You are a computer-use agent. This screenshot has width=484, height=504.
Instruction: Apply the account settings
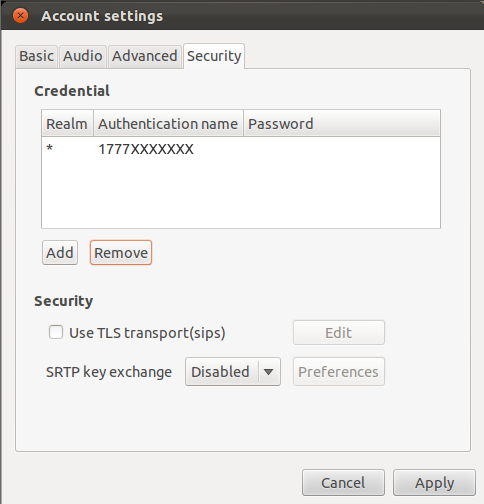pos(434,483)
